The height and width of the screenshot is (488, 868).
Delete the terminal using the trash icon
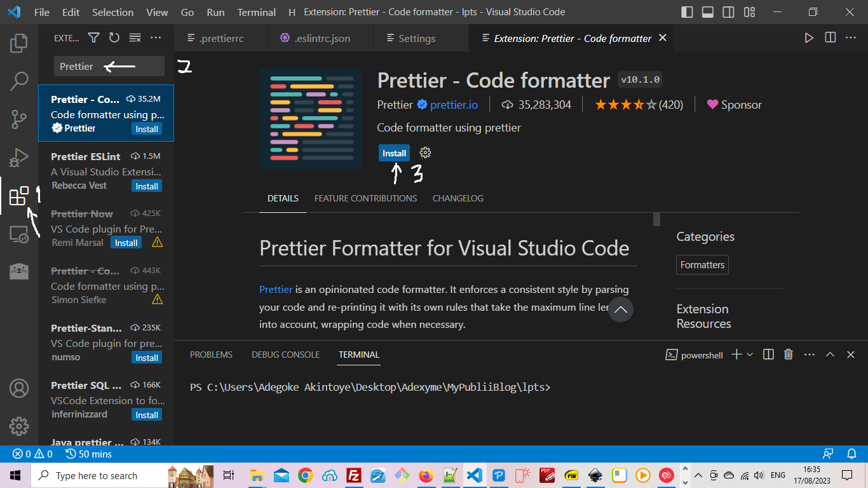point(789,355)
